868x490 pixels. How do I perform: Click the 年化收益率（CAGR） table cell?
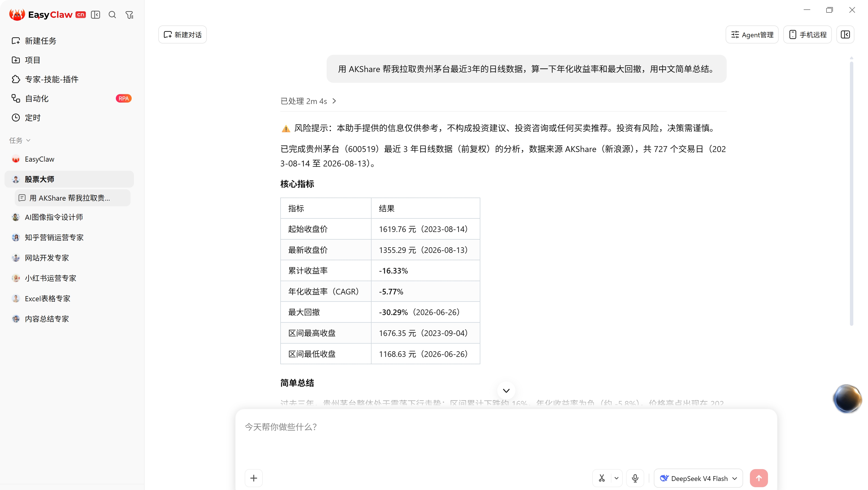coord(325,292)
